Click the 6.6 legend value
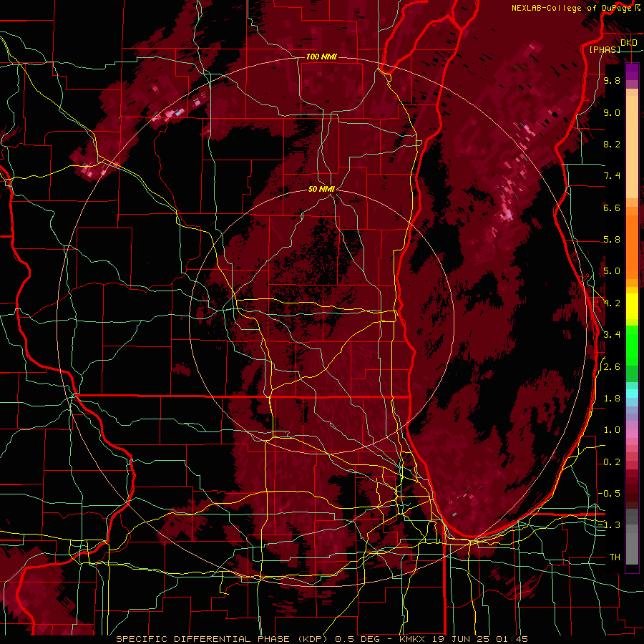The width and height of the screenshot is (644, 644). point(612,208)
